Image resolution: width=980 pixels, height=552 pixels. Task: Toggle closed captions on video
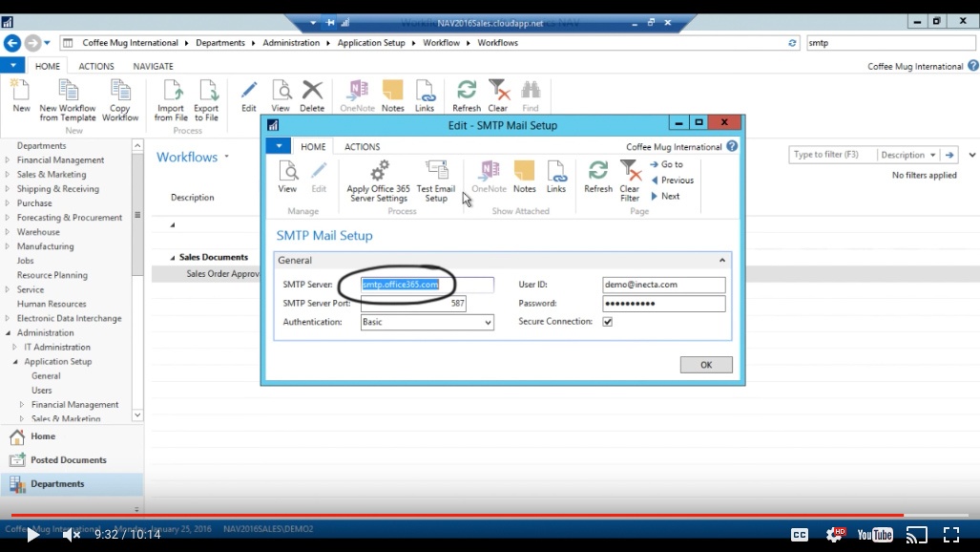[800, 535]
